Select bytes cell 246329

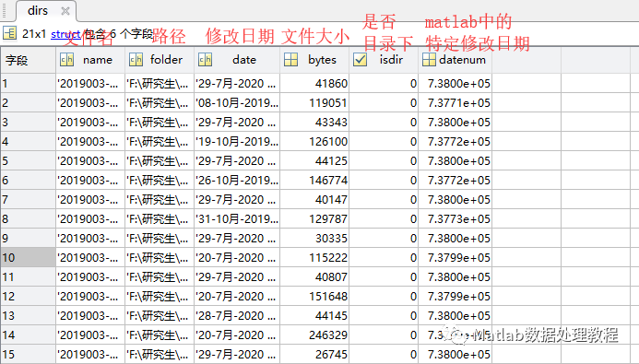pyautogui.click(x=314, y=335)
